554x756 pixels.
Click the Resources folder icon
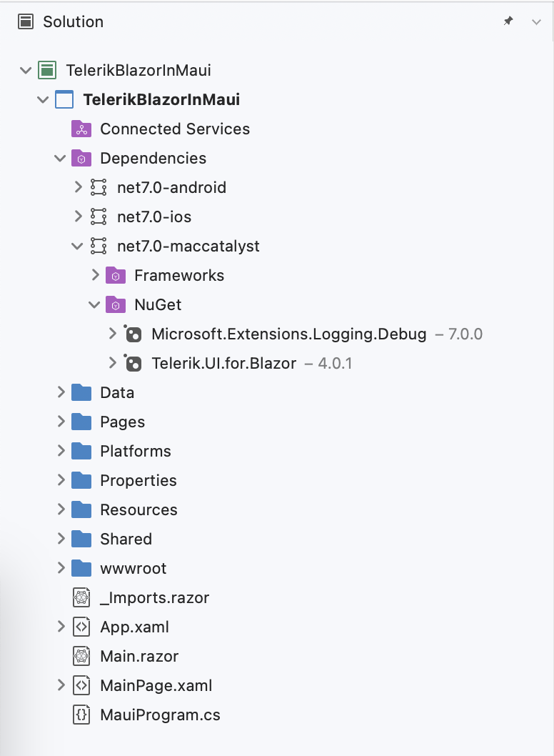(x=81, y=509)
